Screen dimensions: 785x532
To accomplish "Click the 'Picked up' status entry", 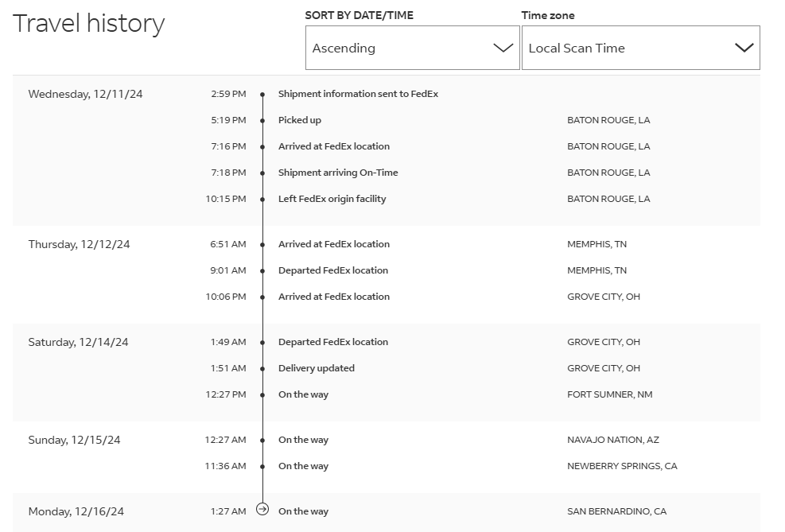I will (299, 120).
